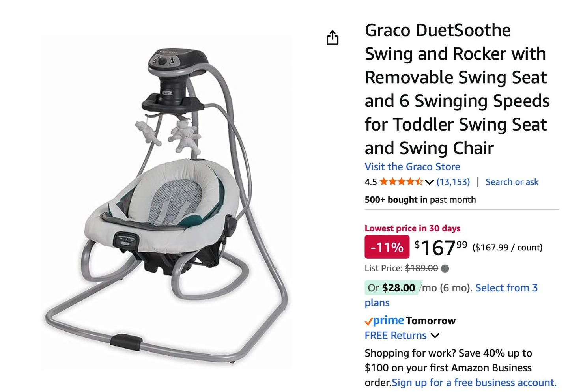The width and height of the screenshot is (568, 392).
Task: Expand the rating breakdown chevron
Action: [x=430, y=182]
